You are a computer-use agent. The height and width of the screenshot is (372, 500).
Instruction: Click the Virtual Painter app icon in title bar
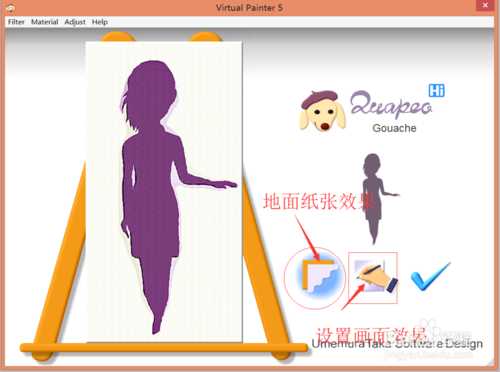pos(10,7)
